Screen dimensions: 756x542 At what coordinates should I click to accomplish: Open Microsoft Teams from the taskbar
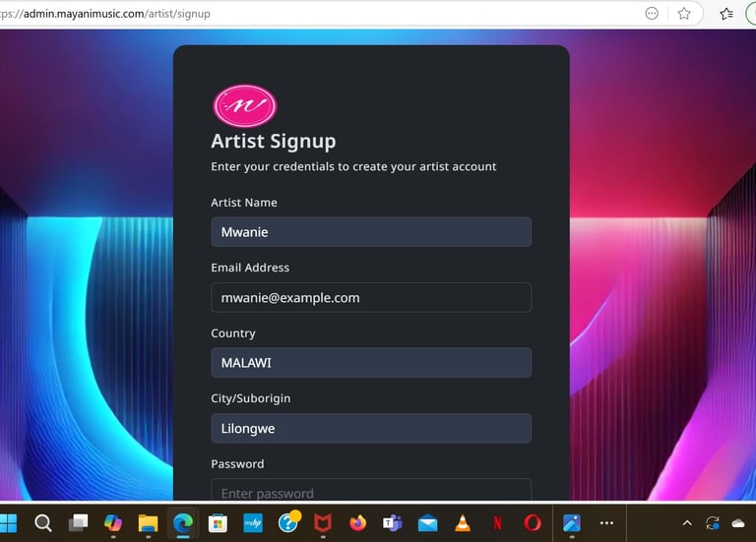pyautogui.click(x=393, y=522)
